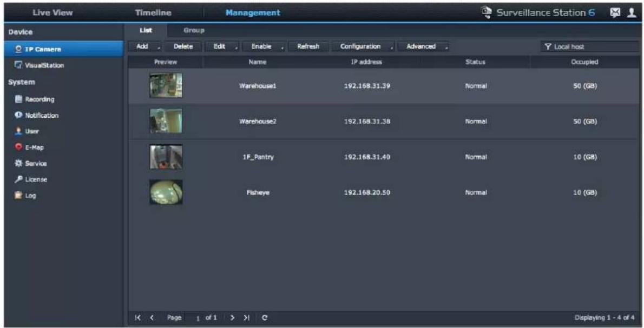644x328 pixels.
Task: Click the 1F_Pantry preview thumbnail
Action: (166, 157)
